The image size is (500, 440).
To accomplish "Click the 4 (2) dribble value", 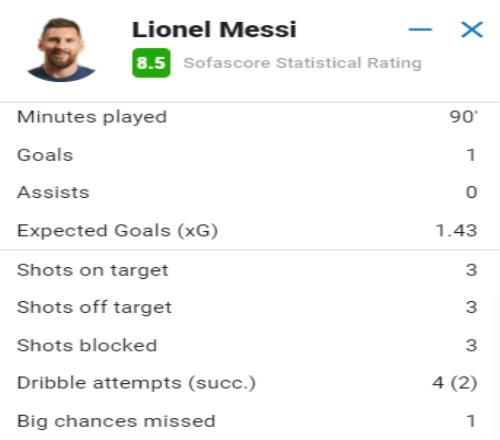I will tap(455, 383).
